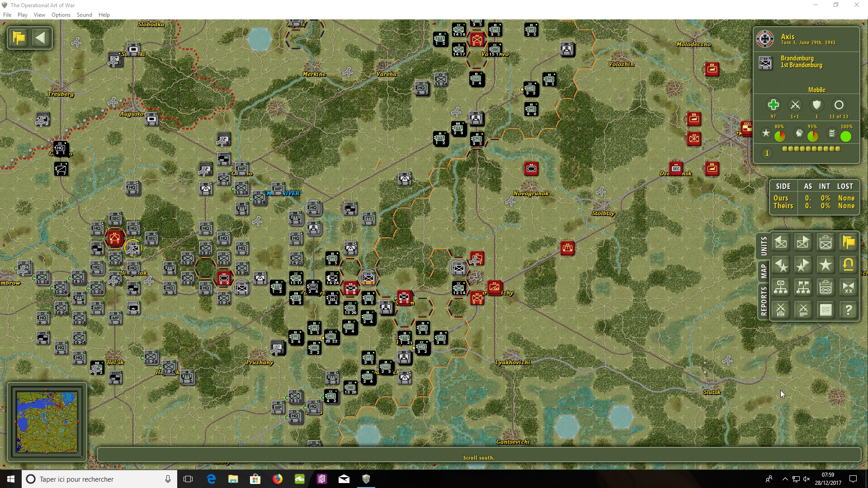Click the Slutsk city label on map
This screenshot has width=868, height=488.
712,392
